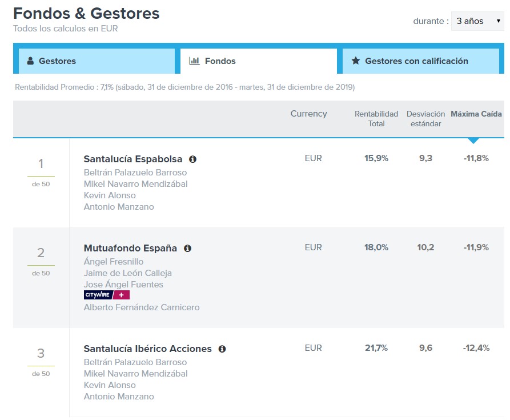Click the 21,7% total return value
Screen dimensions: 510x420
(376, 348)
